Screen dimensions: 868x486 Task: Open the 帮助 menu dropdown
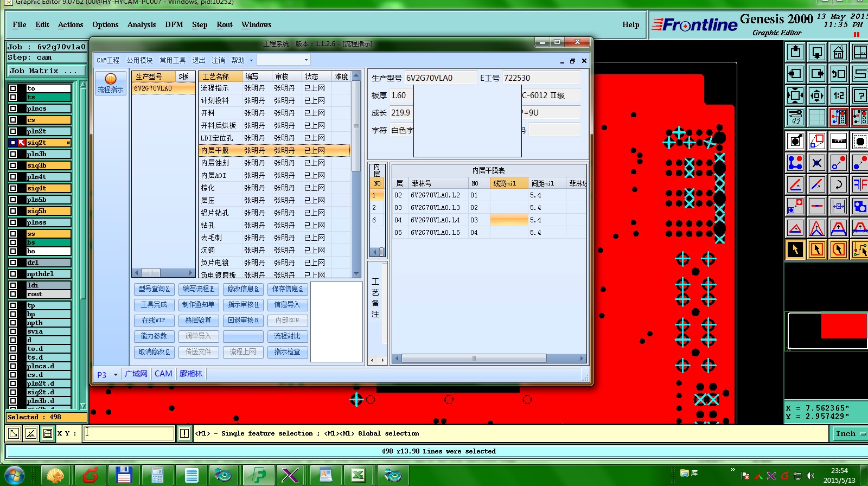click(x=251, y=60)
